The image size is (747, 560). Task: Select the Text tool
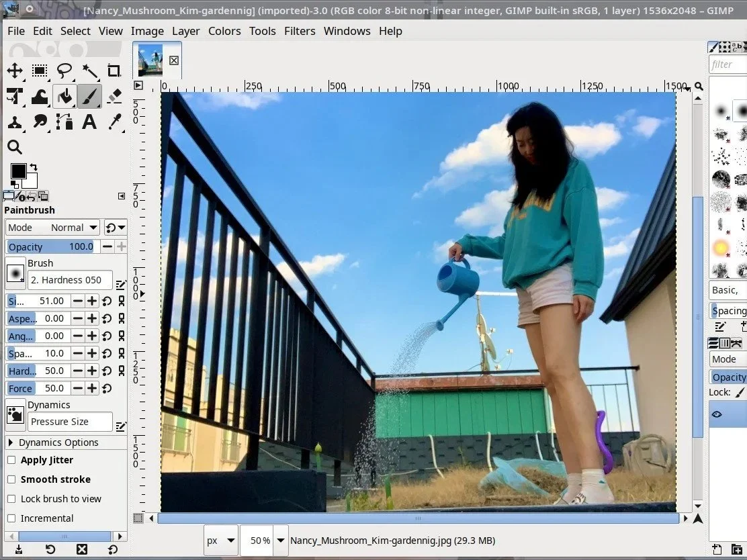click(x=89, y=122)
